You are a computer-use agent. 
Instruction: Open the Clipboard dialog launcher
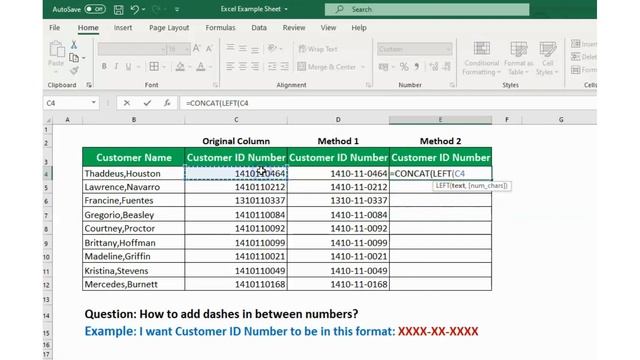pyautogui.click(x=89, y=85)
